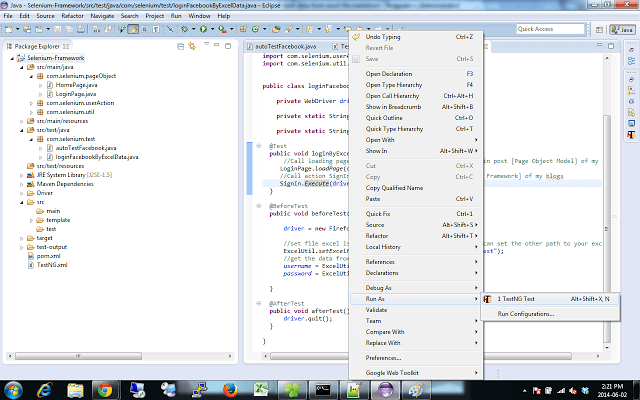The width and height of the screenshot is (640, 400).
Task: Click the Undo Typing arrow icon
Action: pyautogui.click(x=356, y=37)
